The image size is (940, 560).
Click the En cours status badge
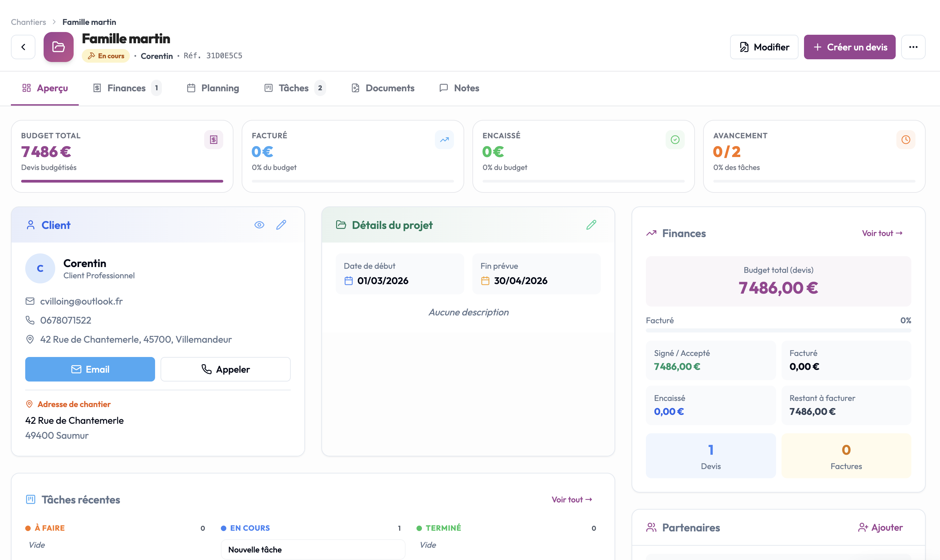pyautogui.click(x=106, y=56)
